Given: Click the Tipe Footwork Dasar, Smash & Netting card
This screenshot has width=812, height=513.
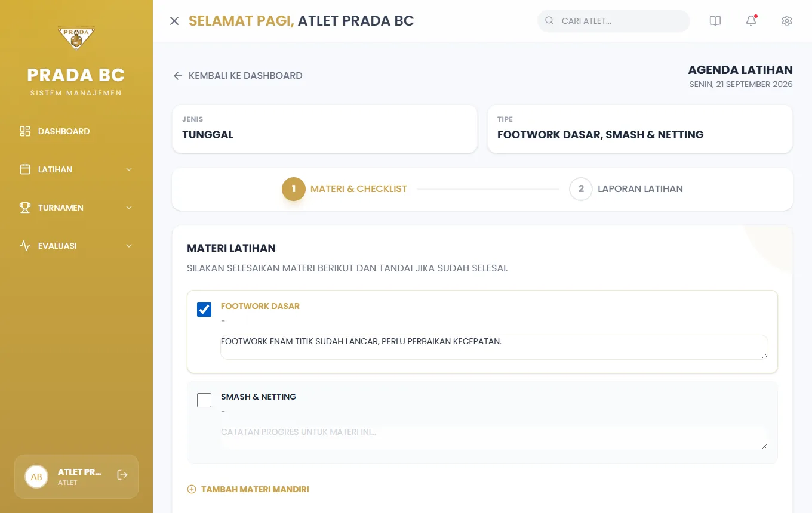Looking at the screenshot, I should point(640,129).
